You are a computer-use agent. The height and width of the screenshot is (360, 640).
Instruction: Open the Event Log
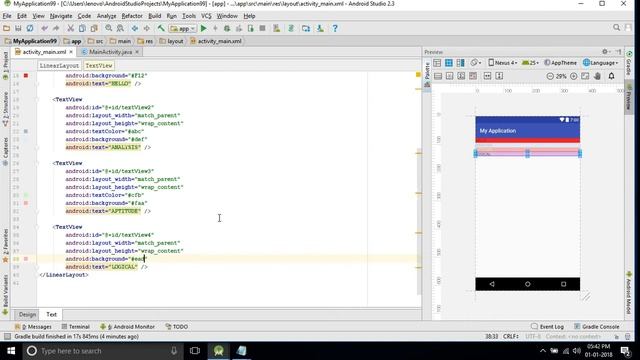click(547, 327)
